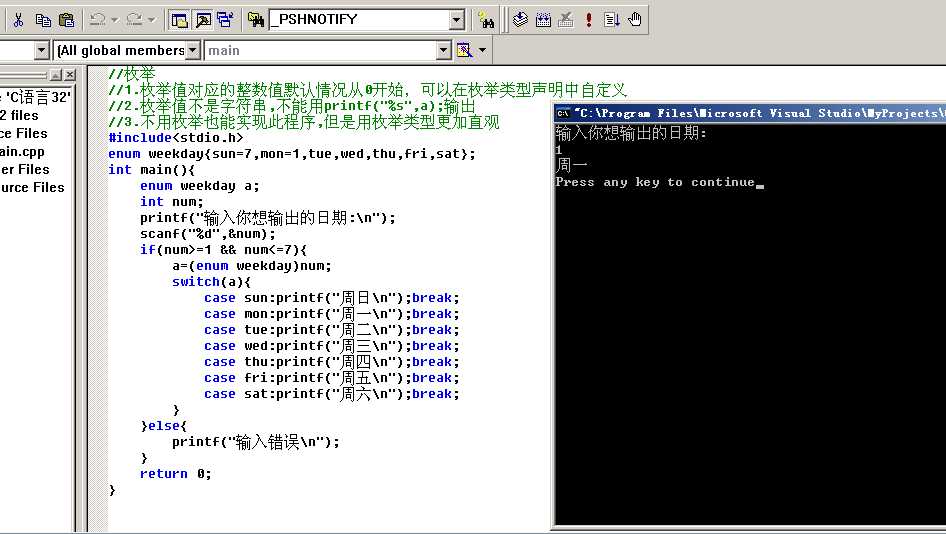Click the Find in Files icon
This screenshot has width=946, height=534.
pos(256,20)
